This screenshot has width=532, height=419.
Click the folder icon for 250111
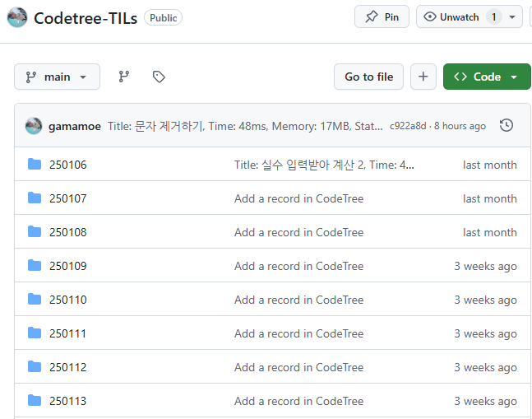[35, 333]
